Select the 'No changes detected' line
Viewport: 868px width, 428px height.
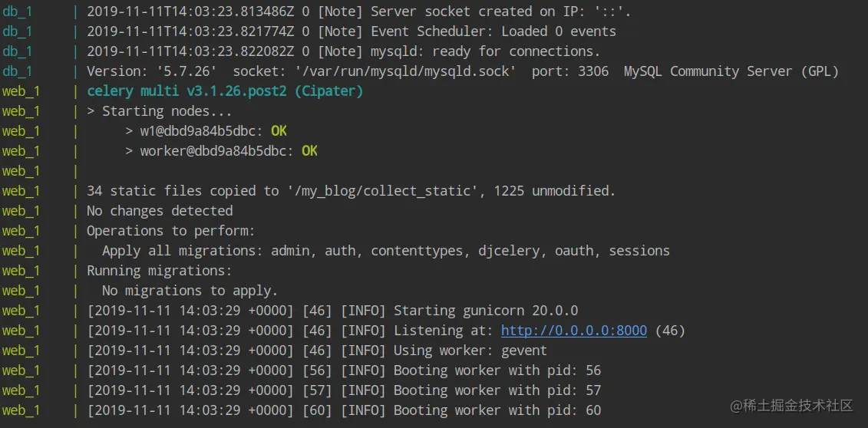tap(160, 211)
